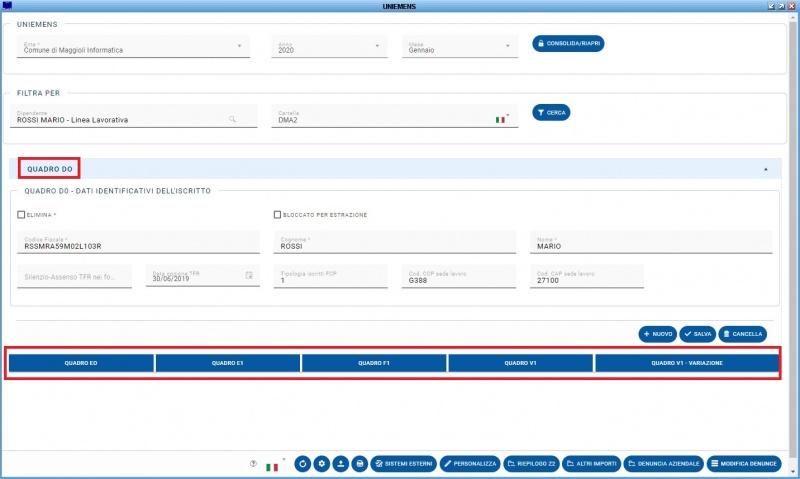This screenshot has width=800, height=479.
Task: Open the help question mark icon
Action: 253,464
